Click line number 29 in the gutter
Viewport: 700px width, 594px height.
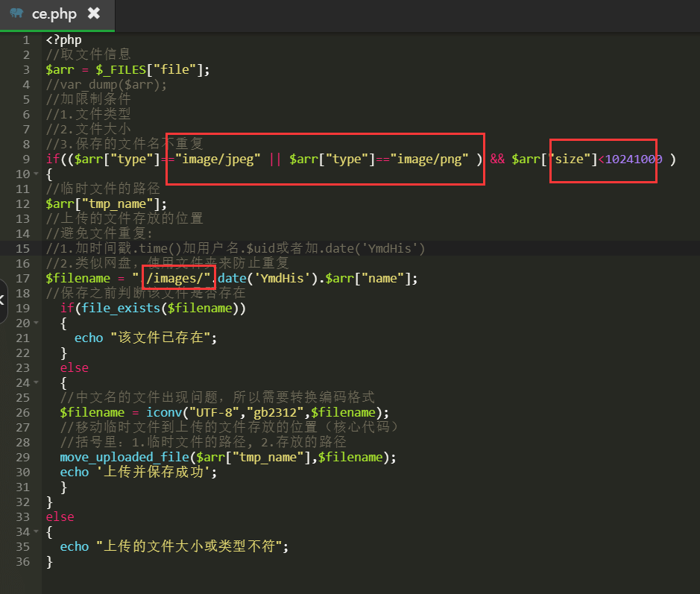pyautogui.click(x=22, y=457)
